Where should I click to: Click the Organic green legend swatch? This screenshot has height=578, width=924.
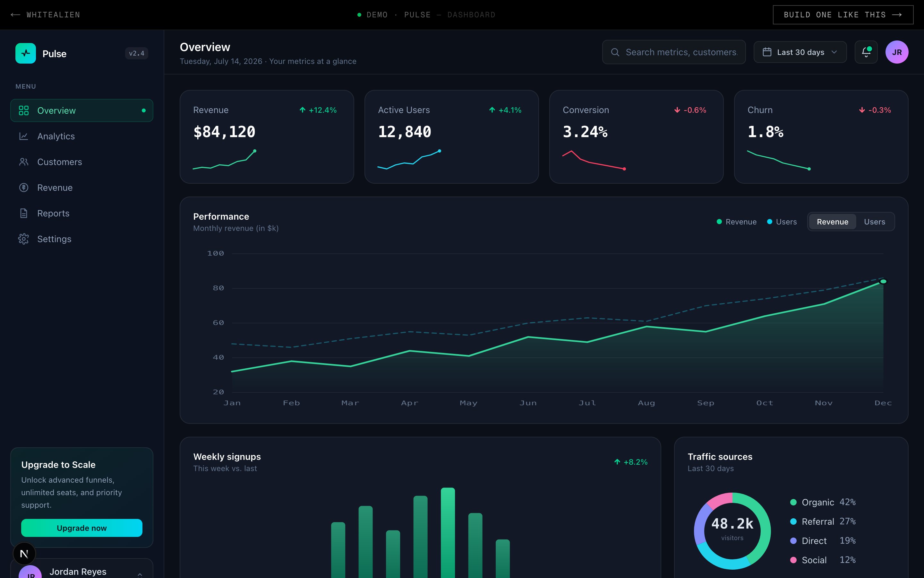point(793,502)
